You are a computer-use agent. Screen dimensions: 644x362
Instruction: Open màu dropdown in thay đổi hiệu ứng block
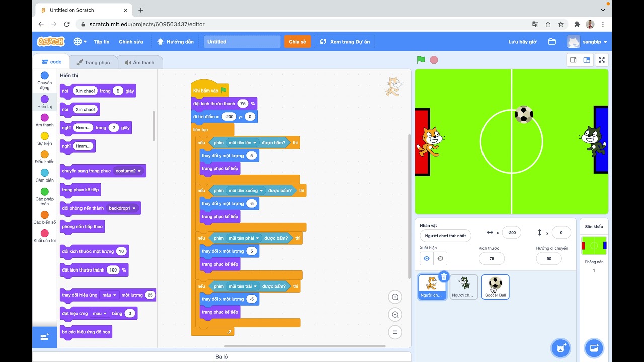(109, 295)
